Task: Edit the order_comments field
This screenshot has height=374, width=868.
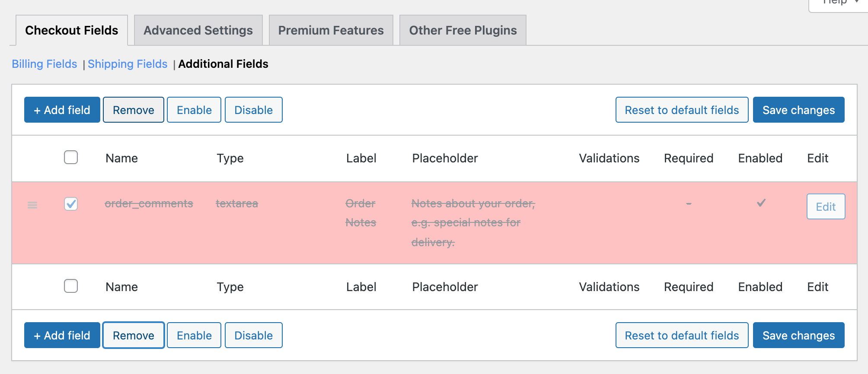Action: coord(826,207)
